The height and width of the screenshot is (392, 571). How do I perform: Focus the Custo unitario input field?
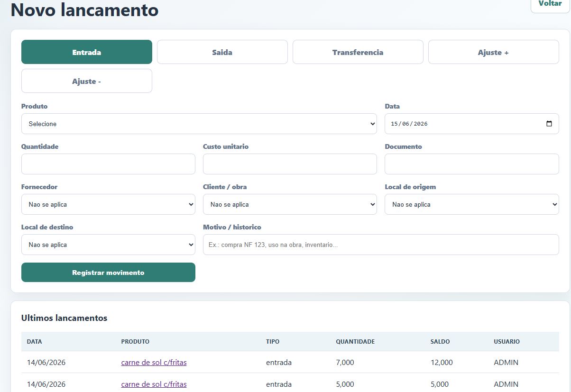pyautogui.click(x=290, y=164)
